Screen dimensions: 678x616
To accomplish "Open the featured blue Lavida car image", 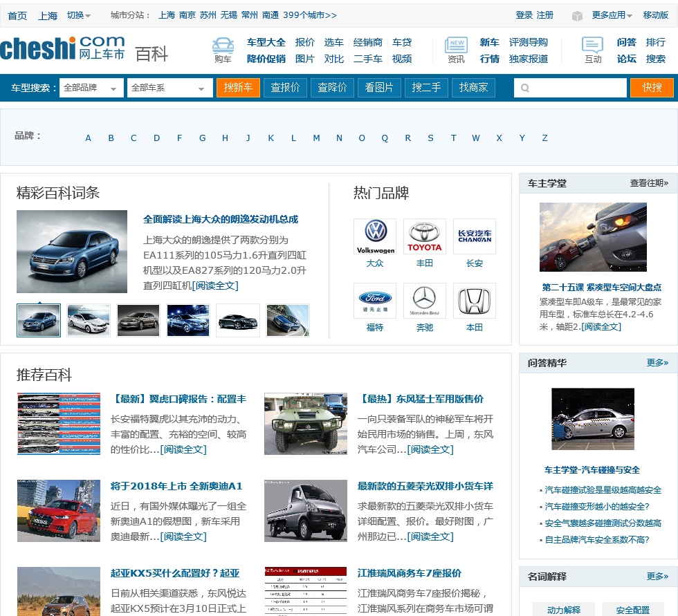I will (72, 252).
